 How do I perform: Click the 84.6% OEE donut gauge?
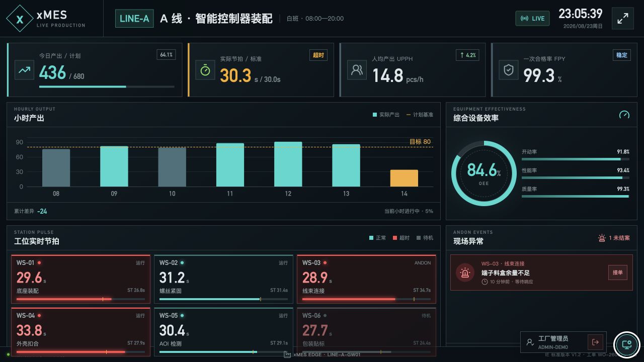click(484, 173)
